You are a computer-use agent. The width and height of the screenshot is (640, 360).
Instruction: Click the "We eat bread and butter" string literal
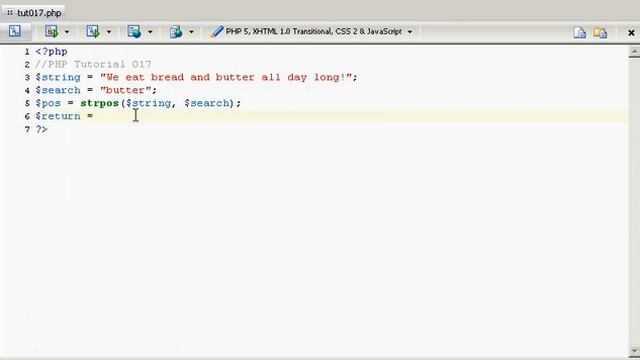point(226,78)
